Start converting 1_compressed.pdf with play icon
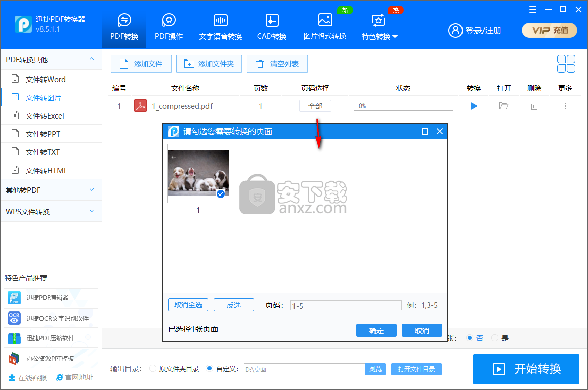Image resolution: width=588 pixels, height=390 pixels. click(x=474, y=106)
